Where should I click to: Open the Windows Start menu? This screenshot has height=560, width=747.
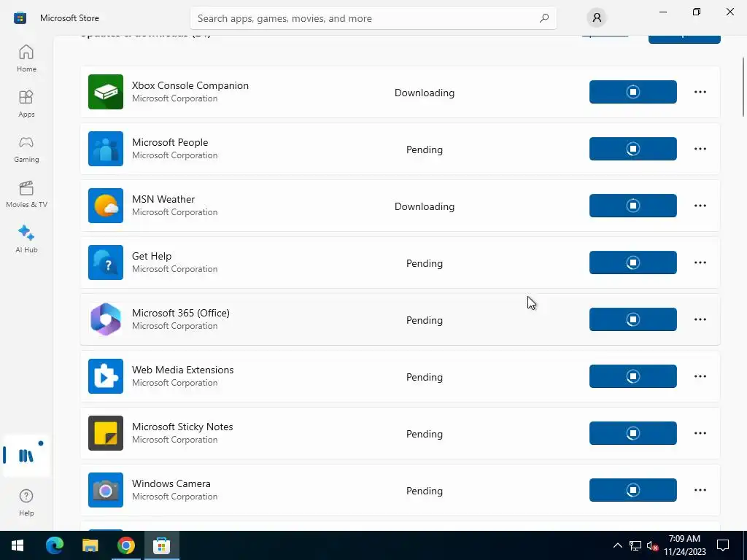18,545
